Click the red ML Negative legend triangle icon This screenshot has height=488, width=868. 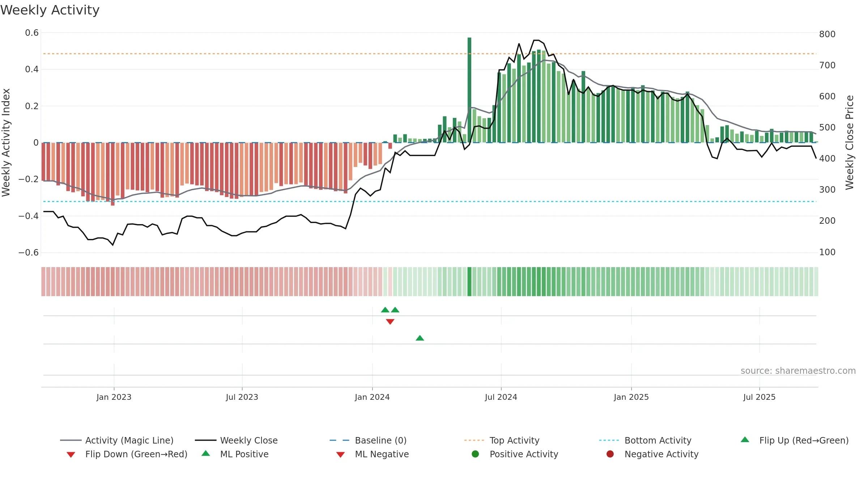(340, 454)
